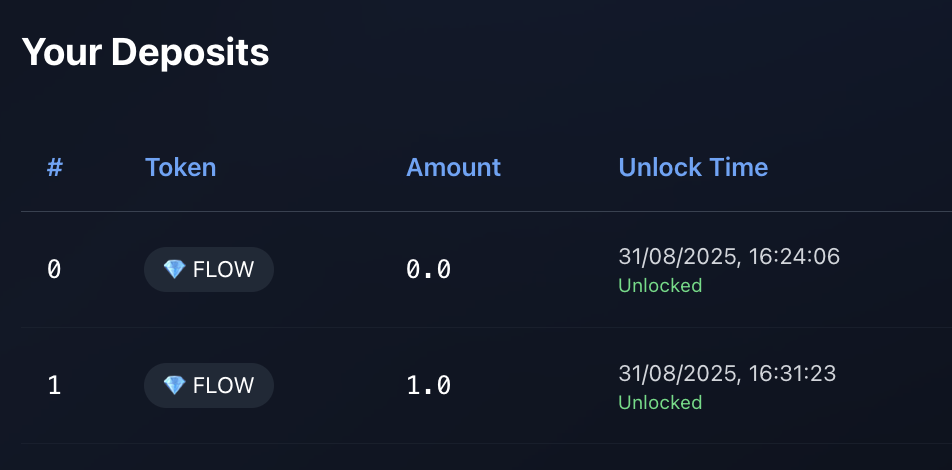Viewport: 952px width, 470px height.
Task: Click the diamond icon in deposit row 1
Action: (174, 385)
